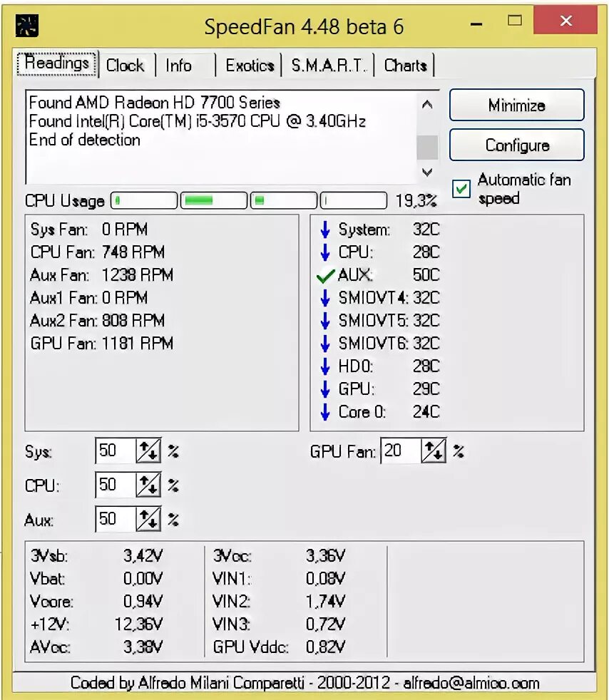The height and width of the screenshot is (700, 609).
Task: Click the 'Aux2 Fan: 808 RPM' reading
Action: click(97, 321)
